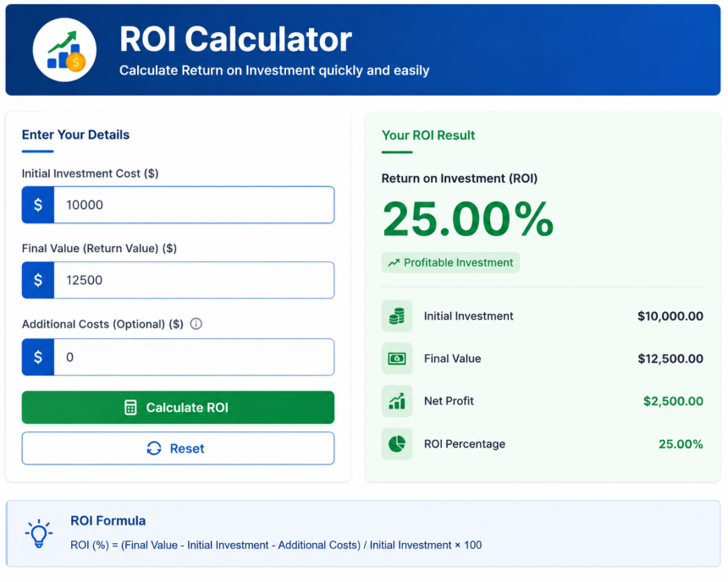
Task: Click the large 25.00% result value
Action: pos(468,219)
